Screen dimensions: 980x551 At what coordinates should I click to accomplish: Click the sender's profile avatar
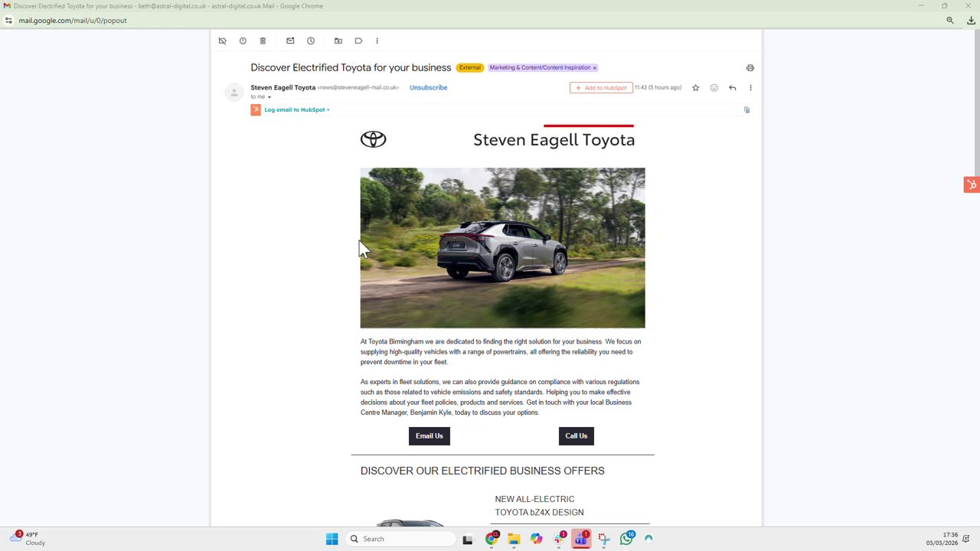[234, 93]
